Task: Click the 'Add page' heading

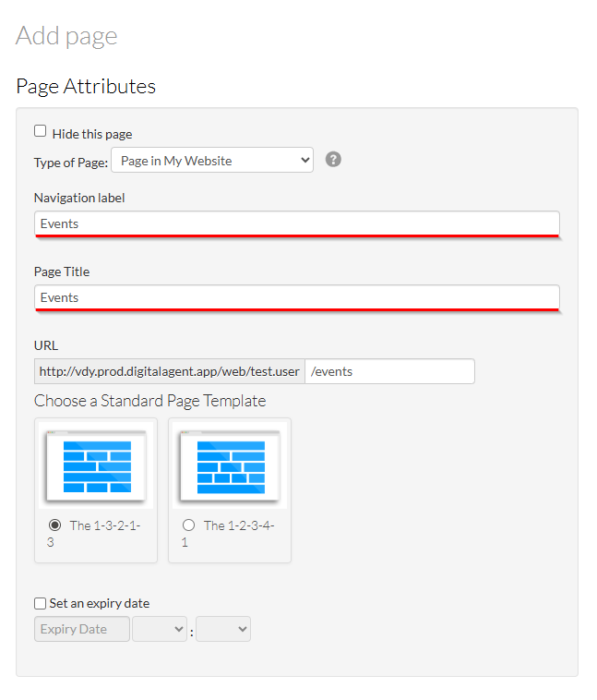Action: point(66,36)
